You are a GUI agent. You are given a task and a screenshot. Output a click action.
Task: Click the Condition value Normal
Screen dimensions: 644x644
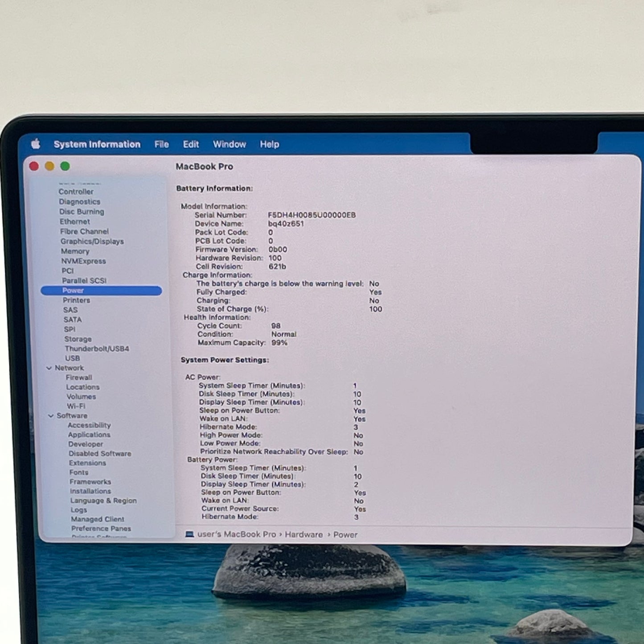284,334
